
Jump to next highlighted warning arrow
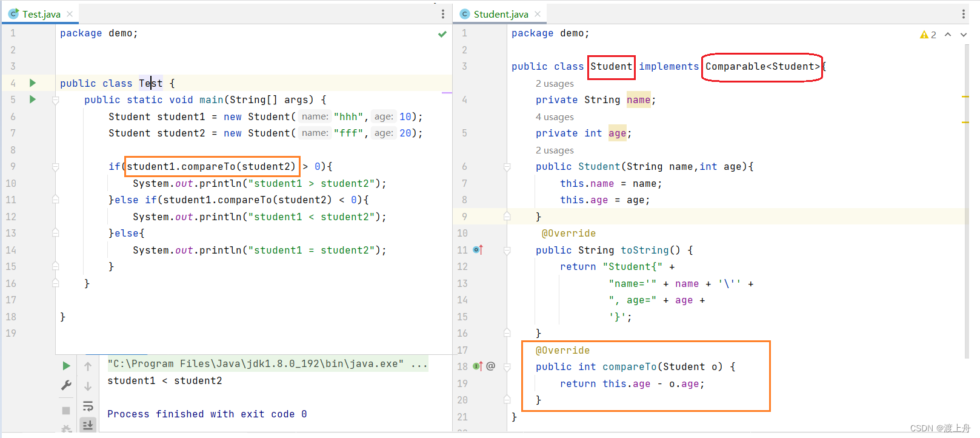tap(964, 35)
